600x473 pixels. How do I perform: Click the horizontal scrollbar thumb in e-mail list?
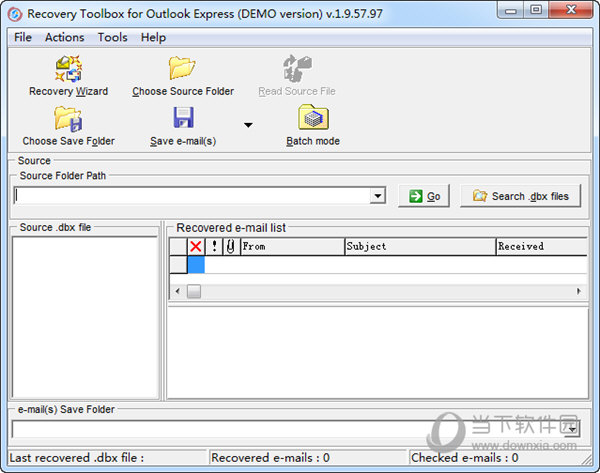pos(194,291)
